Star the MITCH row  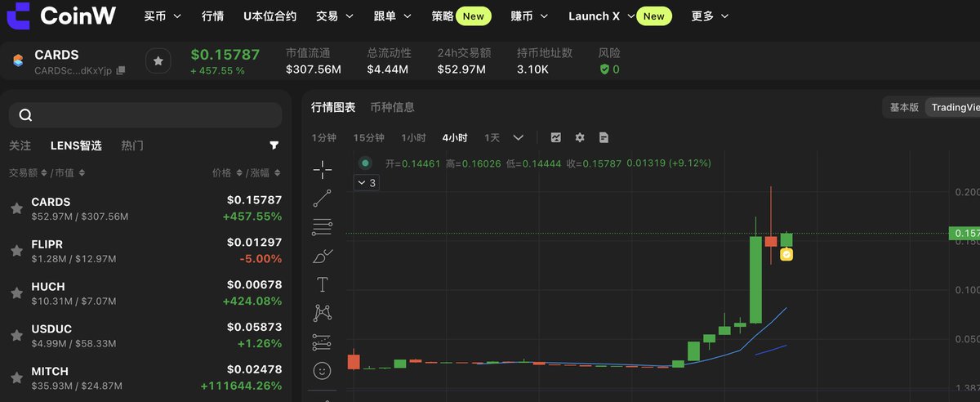tap(16, 378)
